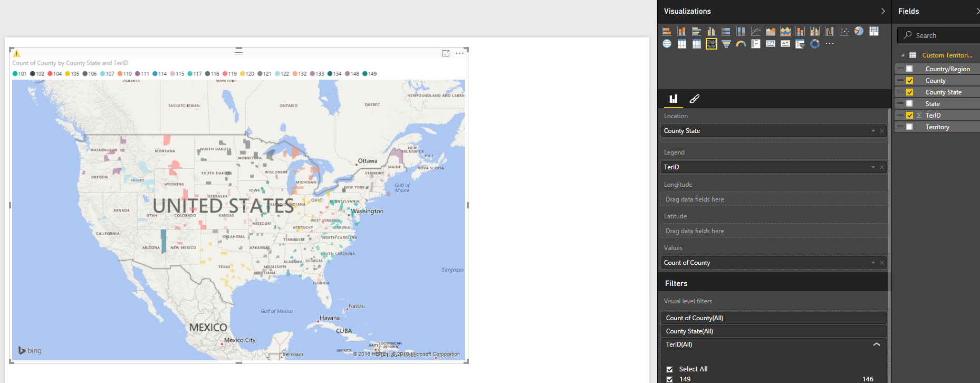Remove TerID from Legend well
This screenshot has width=980, height=383.
click(882, 167)
